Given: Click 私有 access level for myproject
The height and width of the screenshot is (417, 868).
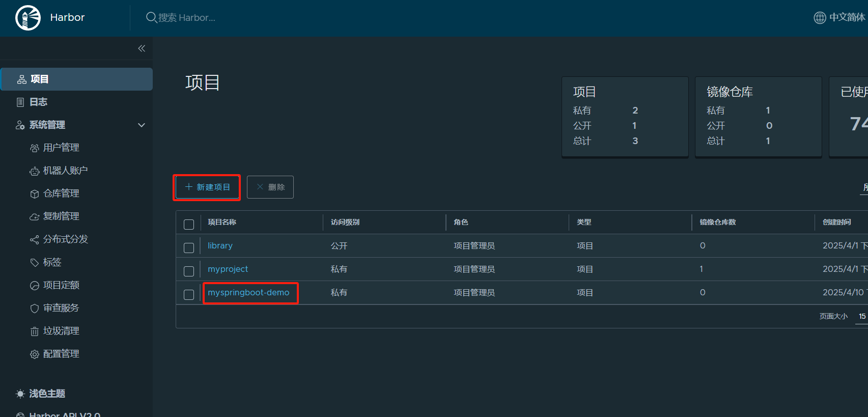Looking at the screenshot, I should click(339, 269).
